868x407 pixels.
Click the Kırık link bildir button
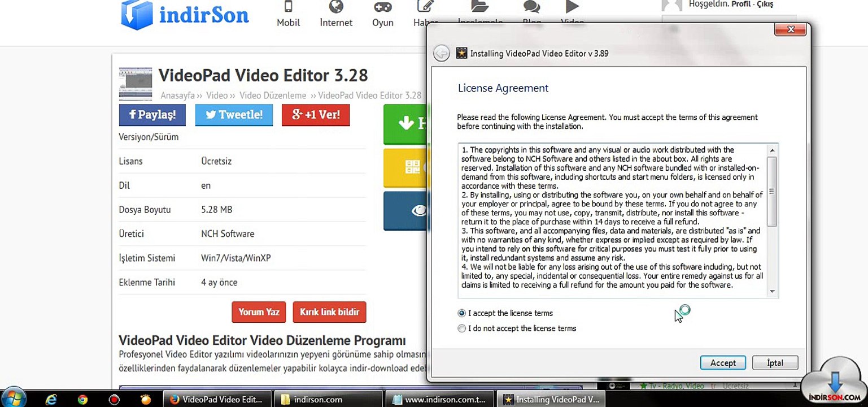tap(329, 312)
